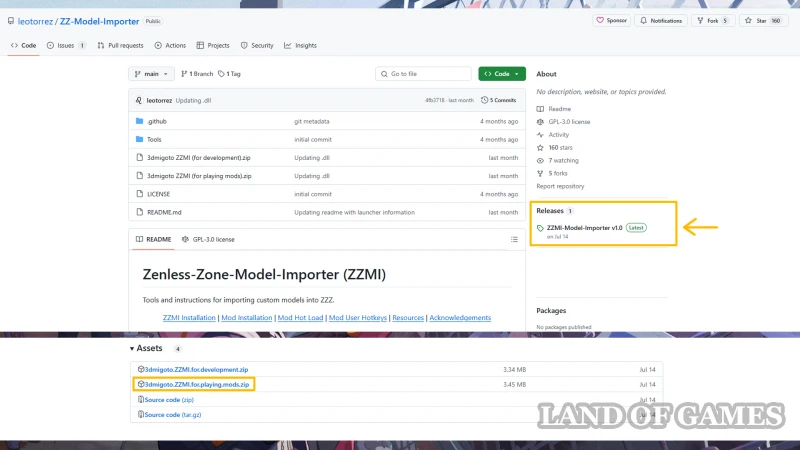Open the Pull requests tab

click(x=120, y=45)
